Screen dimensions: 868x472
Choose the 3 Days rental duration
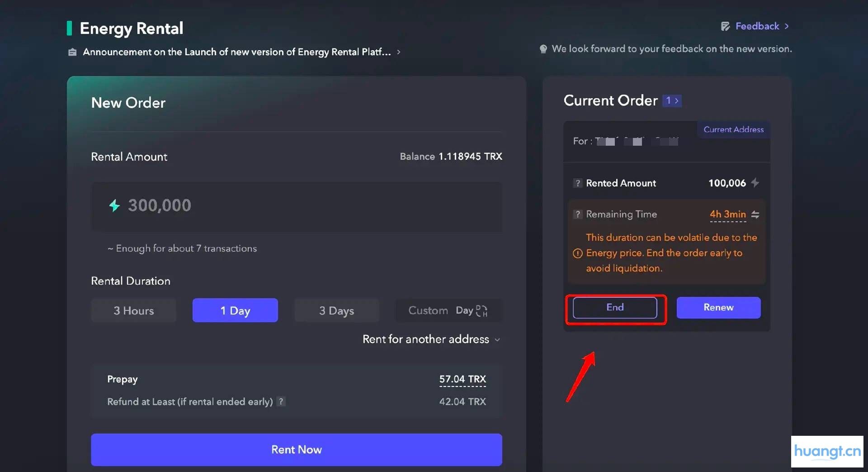(x=336, y=310)
